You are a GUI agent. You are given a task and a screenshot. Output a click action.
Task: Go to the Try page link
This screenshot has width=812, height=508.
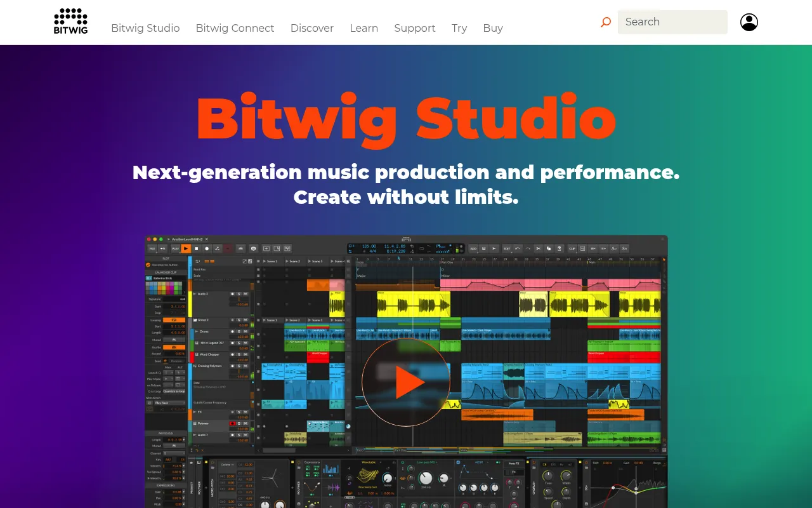459,28
